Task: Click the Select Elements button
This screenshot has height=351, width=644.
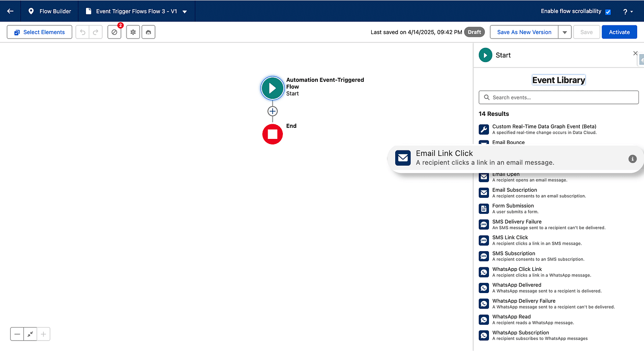Action: (x=40, y=32)
